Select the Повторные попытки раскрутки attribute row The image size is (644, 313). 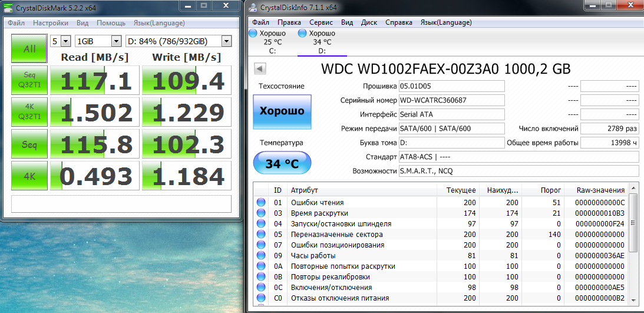[441, 266]
